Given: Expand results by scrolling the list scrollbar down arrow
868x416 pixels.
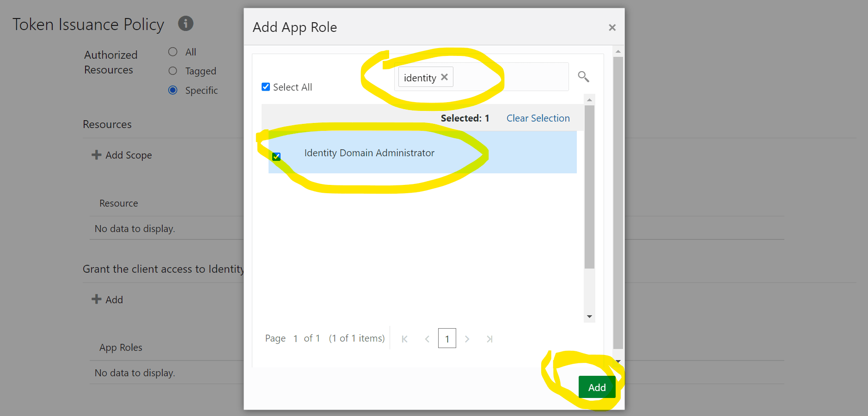Looking at the screenshot, I should (x=589, y=317).
